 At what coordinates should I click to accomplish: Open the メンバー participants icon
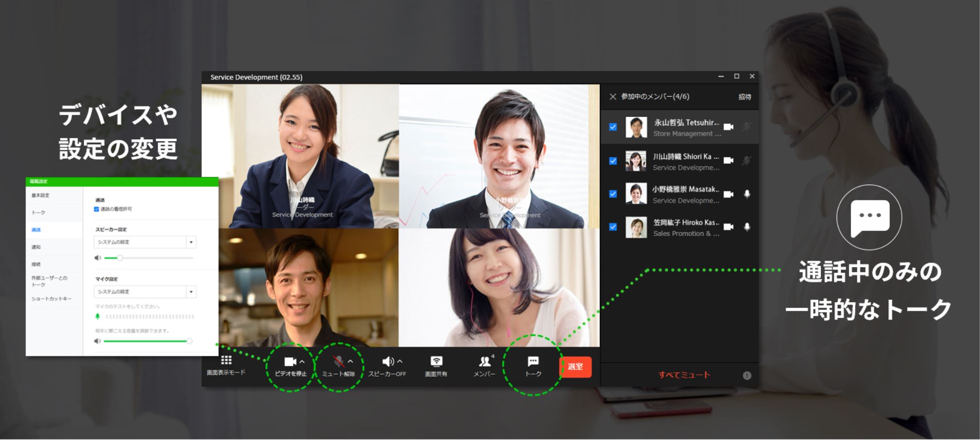point(484,362)
